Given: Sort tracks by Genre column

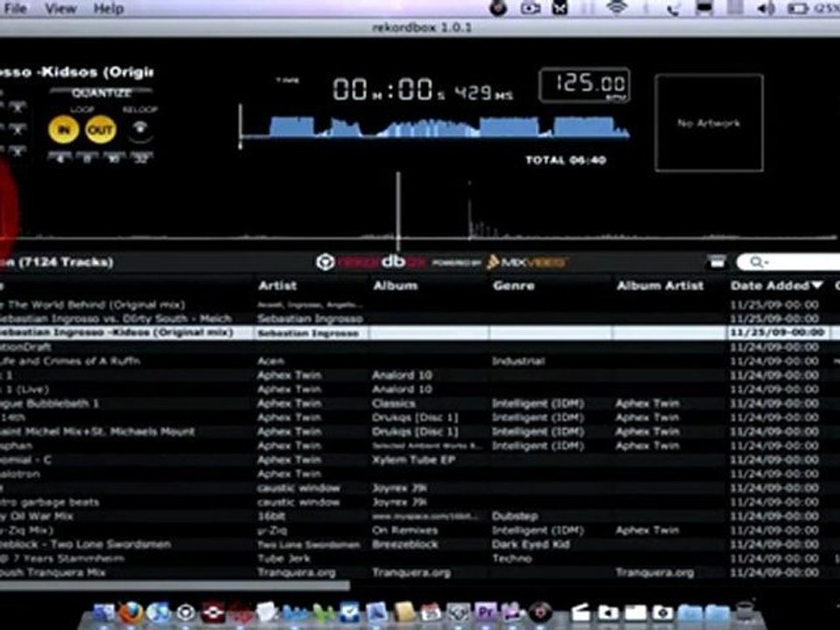Looking at the screenshot, I should (514, 285).
